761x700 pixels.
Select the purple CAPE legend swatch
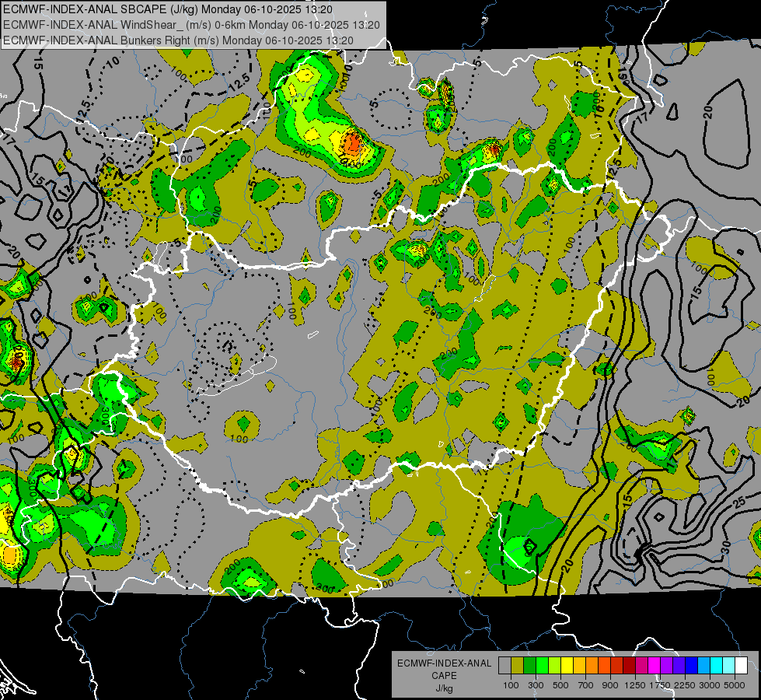667,665
